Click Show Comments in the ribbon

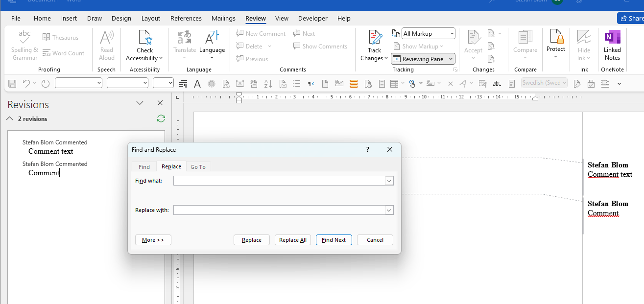[x=320, y=47]
